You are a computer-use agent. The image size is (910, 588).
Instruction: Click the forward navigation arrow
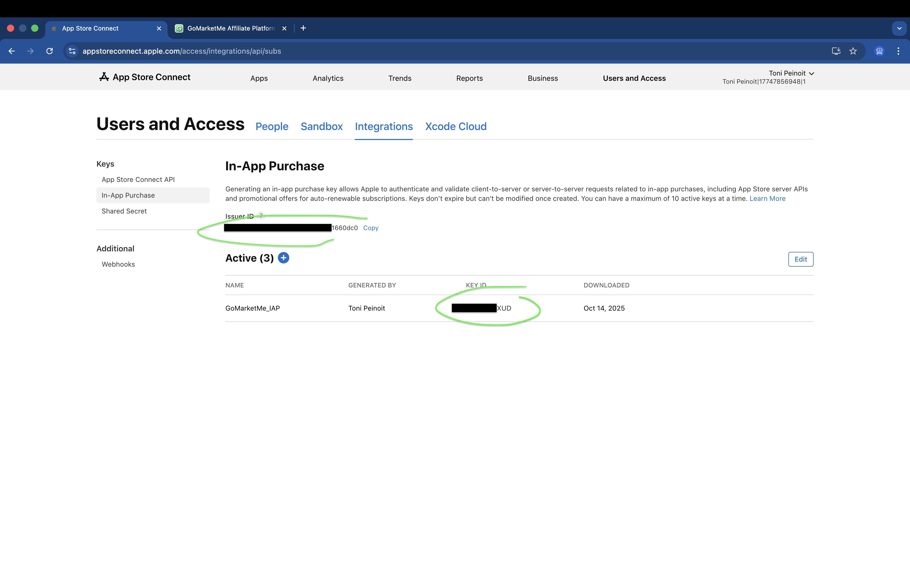point(31,51)
